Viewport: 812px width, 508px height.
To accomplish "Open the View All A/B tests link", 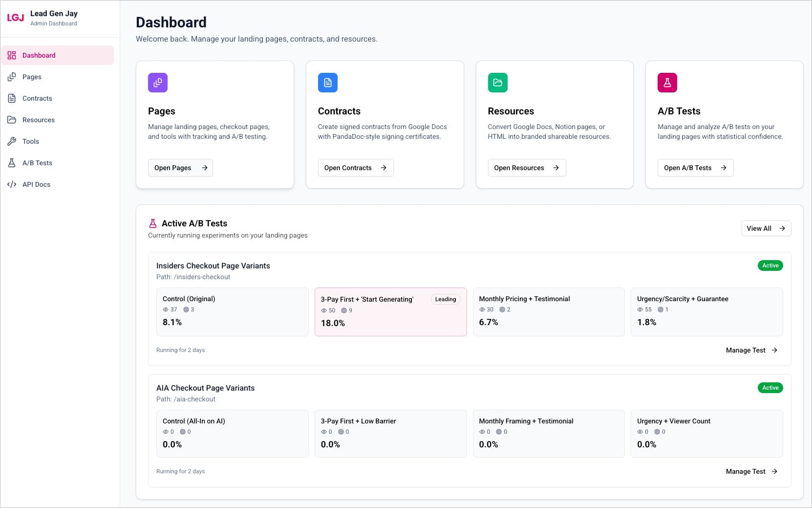I will click(x=766, y=228).
